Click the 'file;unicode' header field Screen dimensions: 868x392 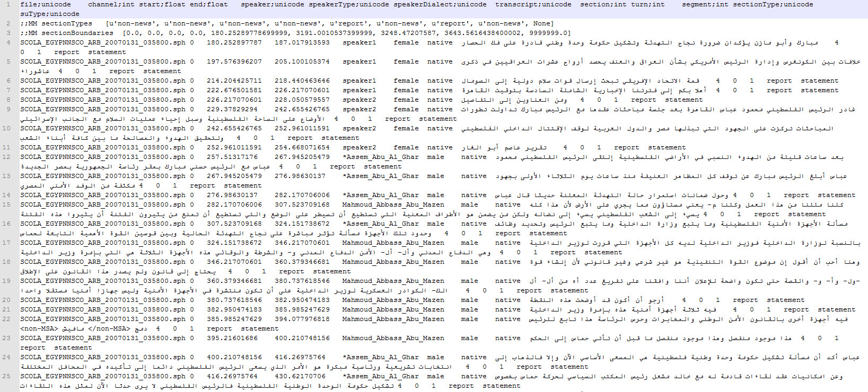[x=46, y=4]
